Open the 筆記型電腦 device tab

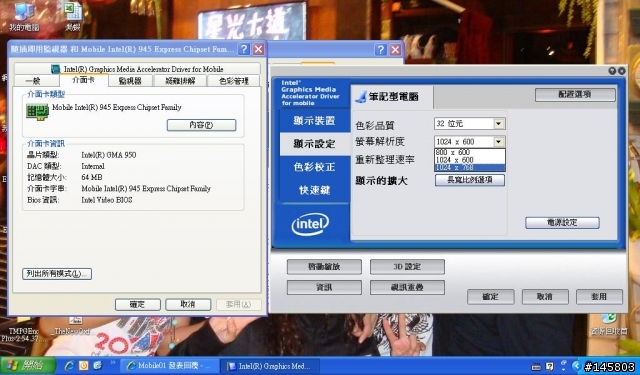tap(392, 97)
